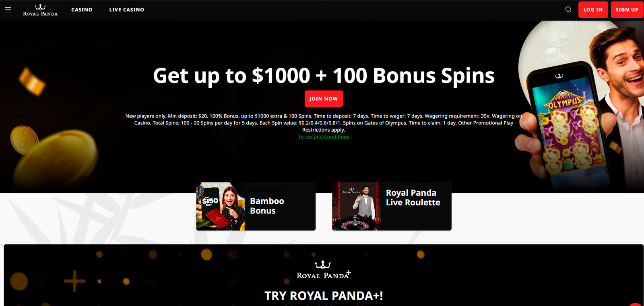The width and height of the screenshot is (644, 306).
Task: Open the LIVE CASINO menu item
Action: 126,10
